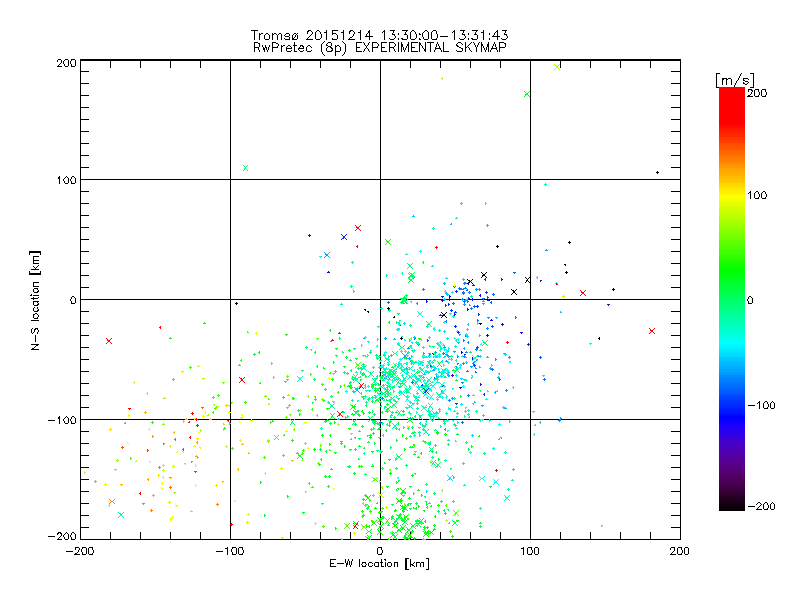Click the x-axis tick label '0'
This screenshot has width=800, height=600.
tap(380, 551)
